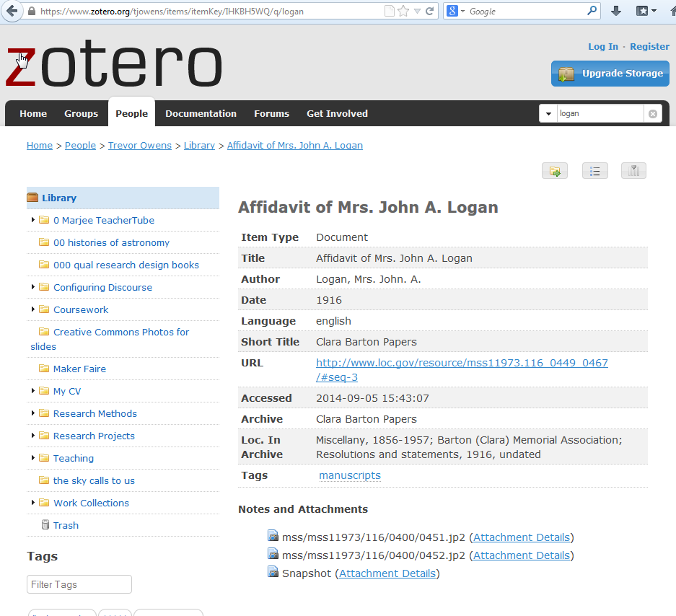Screen dimensions: 676x616
Task: Click the Zotero logo
Action: click(x=114, y=66)
